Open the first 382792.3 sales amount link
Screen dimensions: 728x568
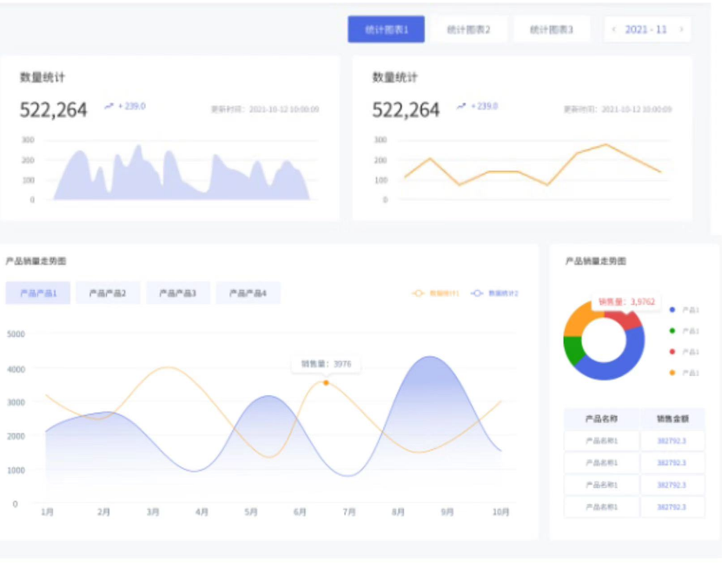pyautogui.click(x=672, y=440)
